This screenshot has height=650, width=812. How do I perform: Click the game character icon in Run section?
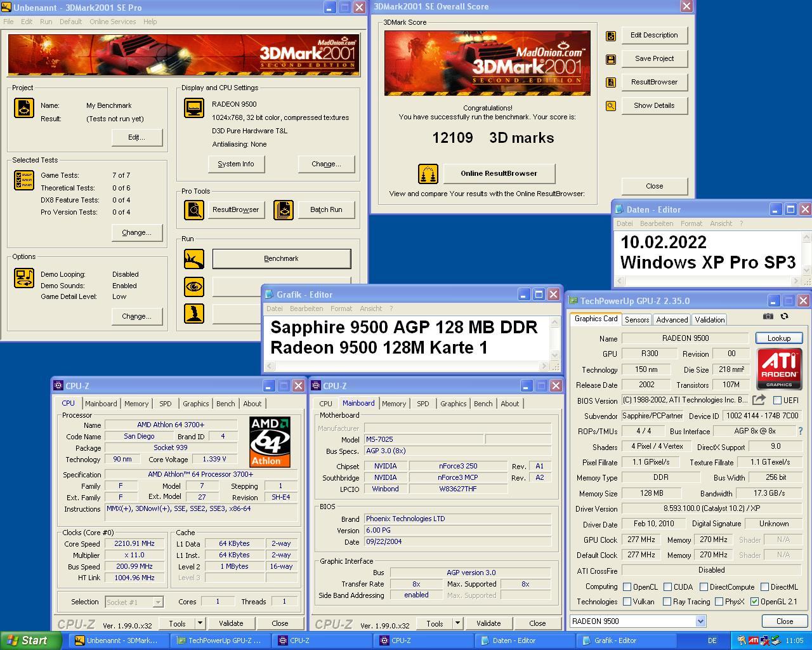[x=194, y=314]
